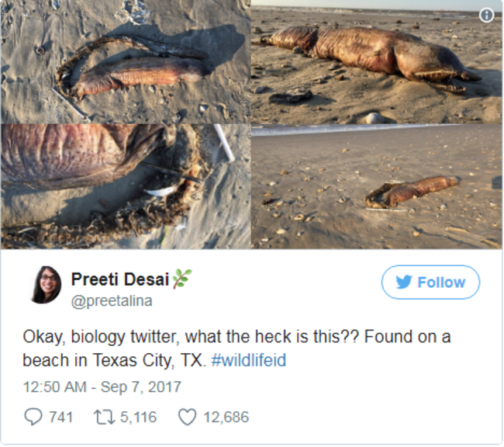This screenshot has width=504, height=447.
Task: Click the seedling emoji beside Preeti Desai
Action: click(x=181, y=278)
